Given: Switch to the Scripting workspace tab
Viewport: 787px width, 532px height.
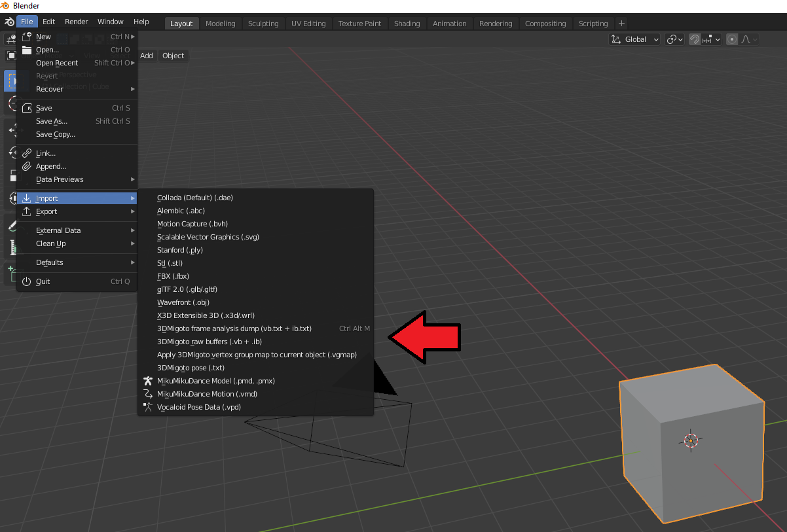Looking at the screenshot, I should [593, 24].
